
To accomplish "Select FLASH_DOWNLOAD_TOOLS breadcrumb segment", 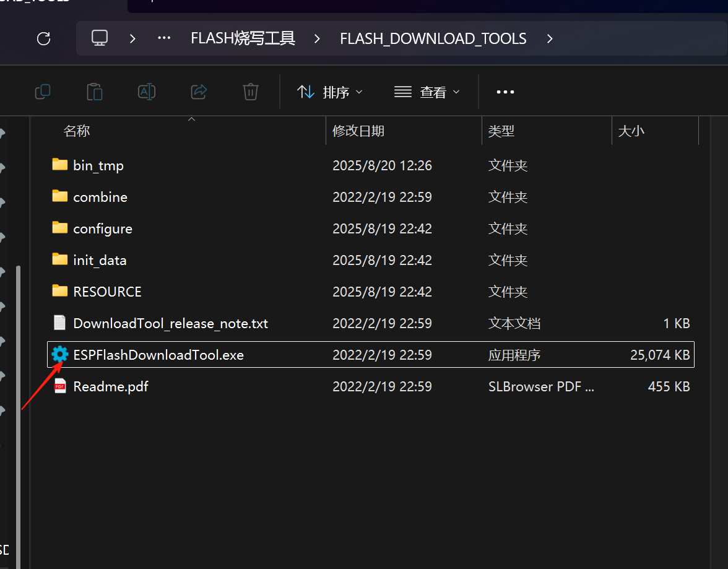I will tap(433, 38).
